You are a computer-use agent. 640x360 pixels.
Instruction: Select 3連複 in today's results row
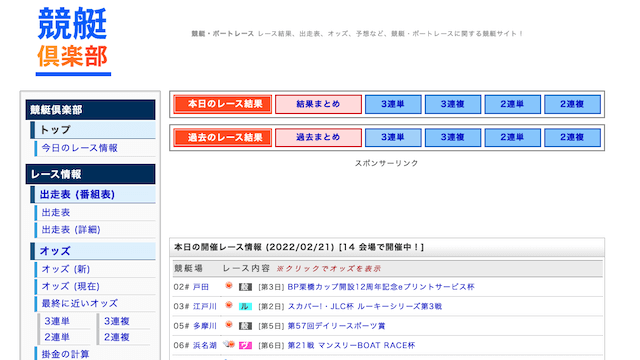point(453,104)
